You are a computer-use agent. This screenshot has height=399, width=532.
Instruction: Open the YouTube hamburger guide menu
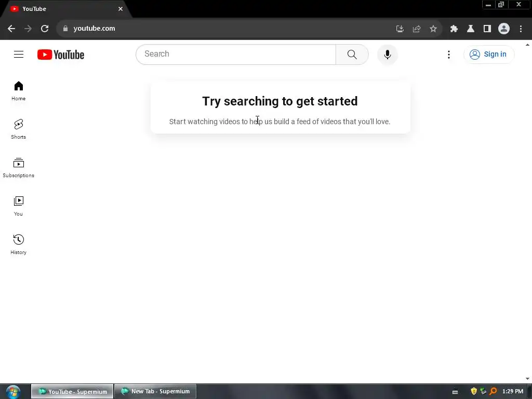point(19,54)
